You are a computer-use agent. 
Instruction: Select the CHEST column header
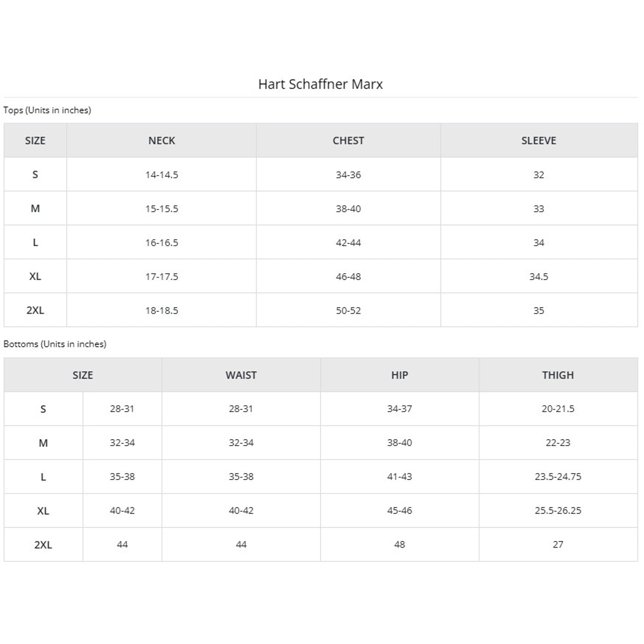(x=348, y=140)
